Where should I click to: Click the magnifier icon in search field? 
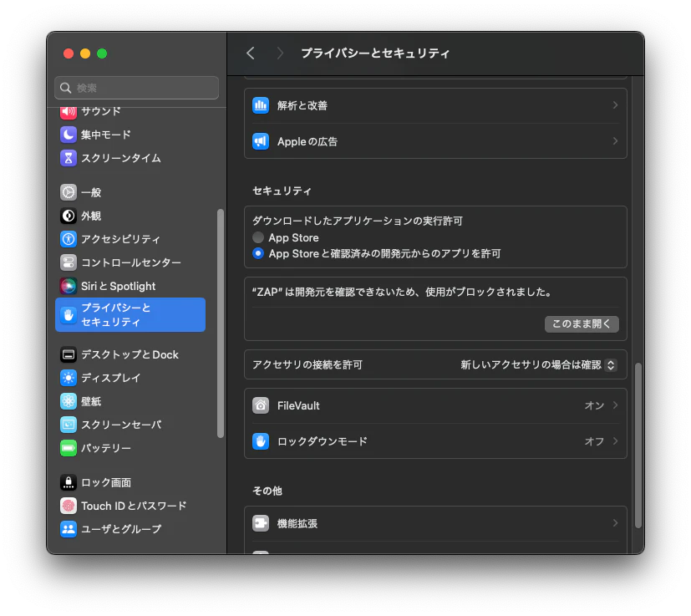(x=66, y=89)
